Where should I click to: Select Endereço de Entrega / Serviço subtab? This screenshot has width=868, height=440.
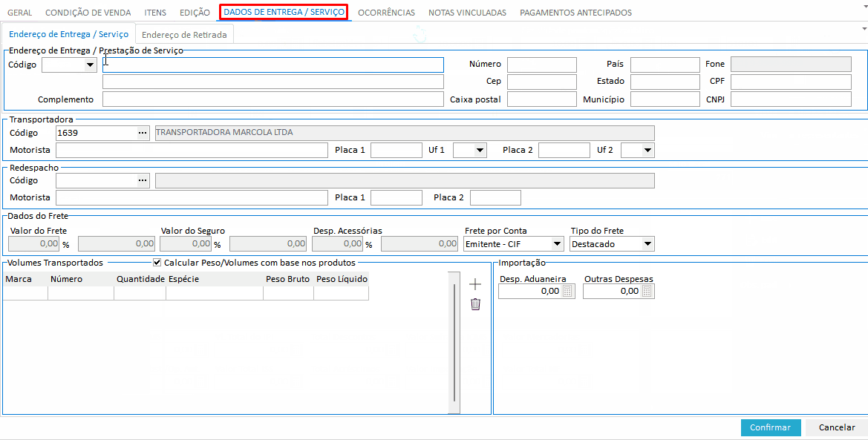pyautogui.click(x=68, y=34)
